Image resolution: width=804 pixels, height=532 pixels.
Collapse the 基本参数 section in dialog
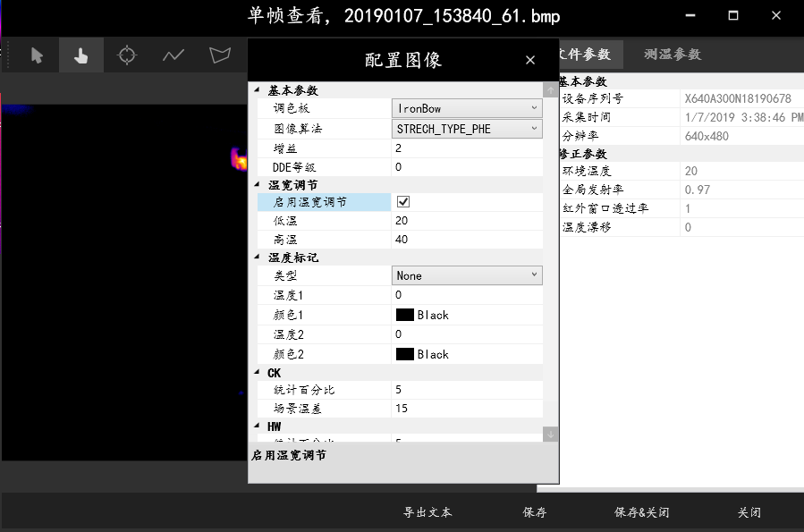[257, 90]
